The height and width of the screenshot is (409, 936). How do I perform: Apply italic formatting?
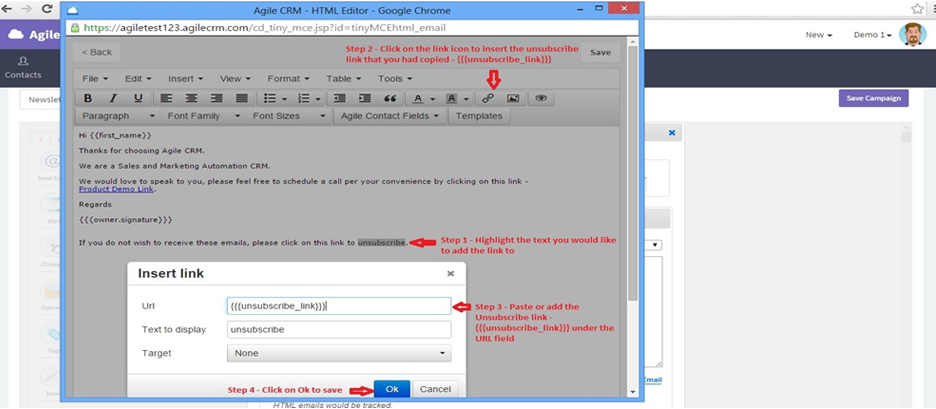[x=113, y=99]
